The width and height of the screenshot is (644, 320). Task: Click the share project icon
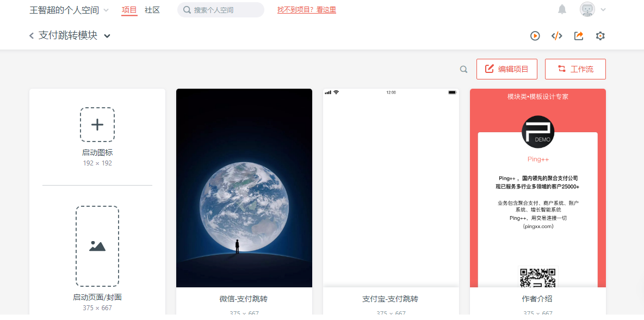(x=579, y=36)
